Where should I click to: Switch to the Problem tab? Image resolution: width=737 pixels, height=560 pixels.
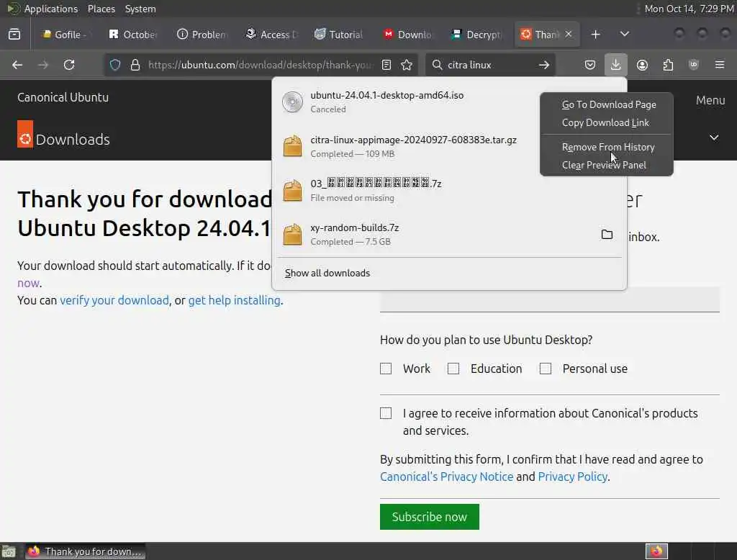tap(202, 35)
